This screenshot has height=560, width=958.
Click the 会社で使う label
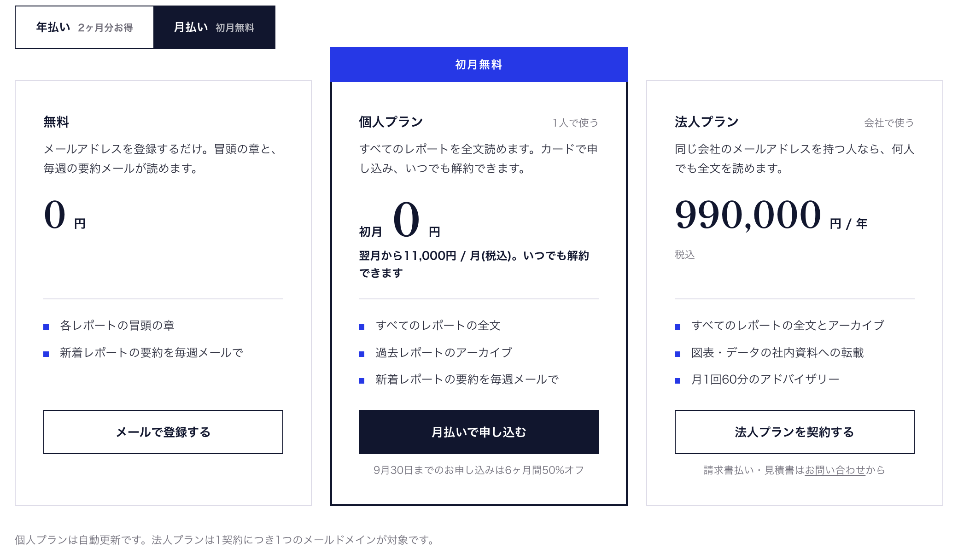coord(889,123)
